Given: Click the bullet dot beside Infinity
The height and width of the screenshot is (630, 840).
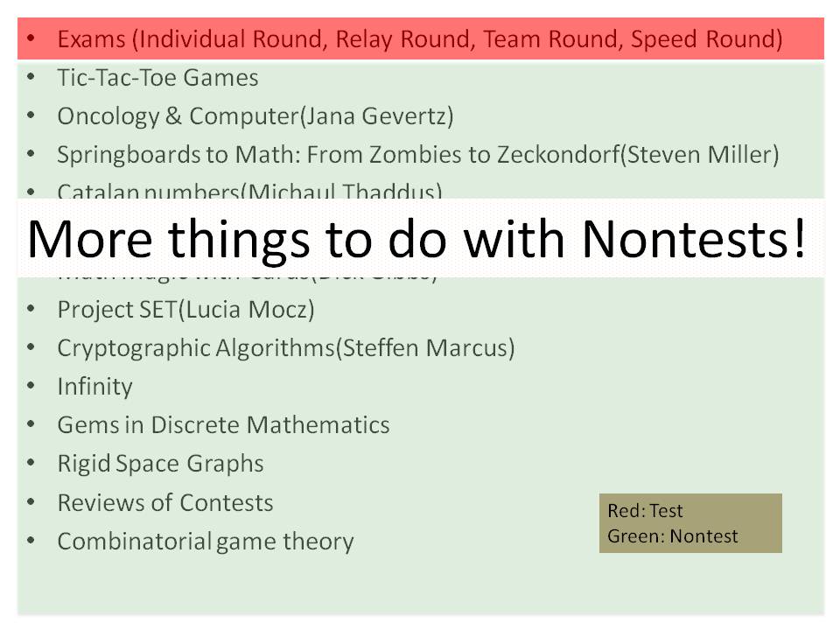Looking at the screenshot, I should 31,387.
